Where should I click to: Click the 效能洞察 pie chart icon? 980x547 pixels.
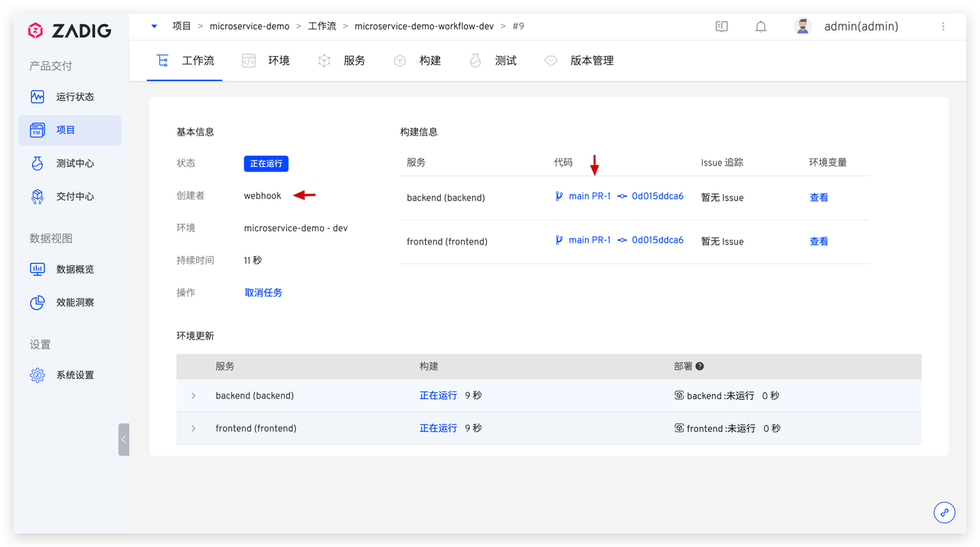tap(38, 303)
